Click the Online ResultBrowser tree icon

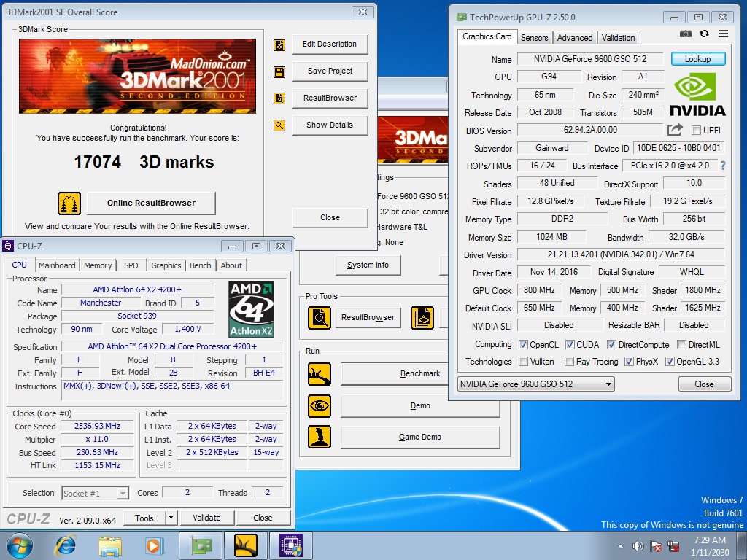tap(69, 203)
